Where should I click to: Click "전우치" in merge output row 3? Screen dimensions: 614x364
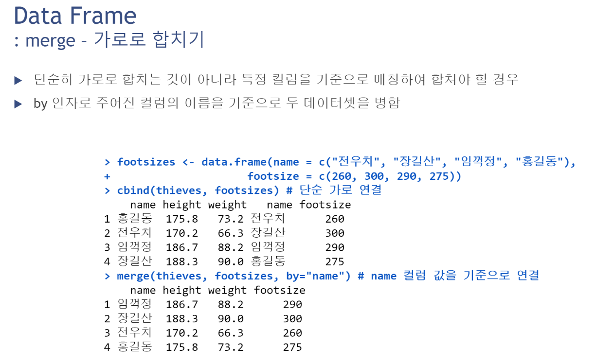(135, 333)
